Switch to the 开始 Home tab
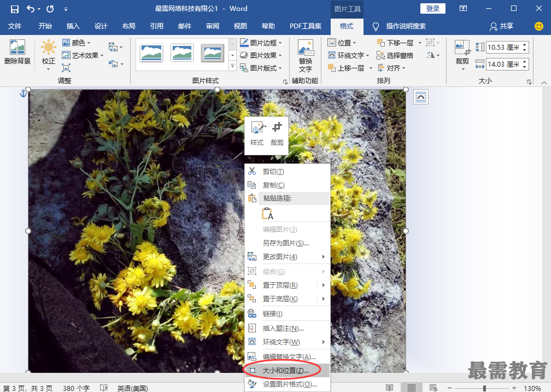Image resolution: width=551 pixels, height=392 pixels. pyautogui.click(x=45, y=26)
